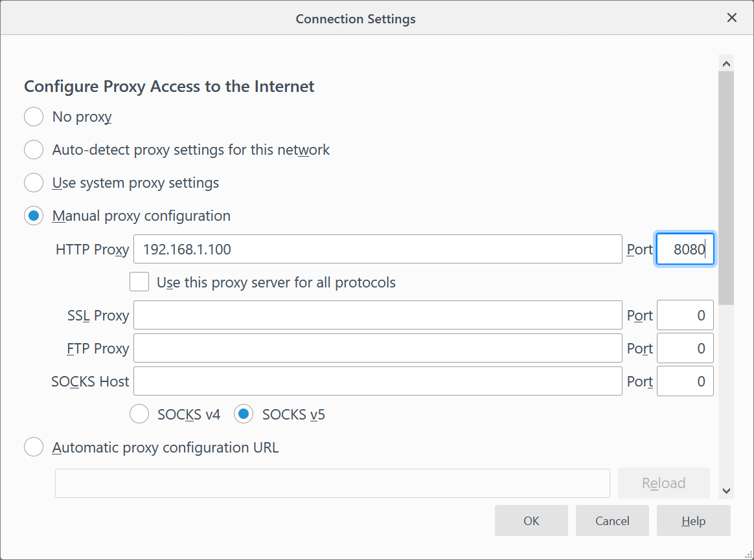Focus the FTP Proxy port field
The width and height of the screenshot is (754, 560).
click(685, 349)
